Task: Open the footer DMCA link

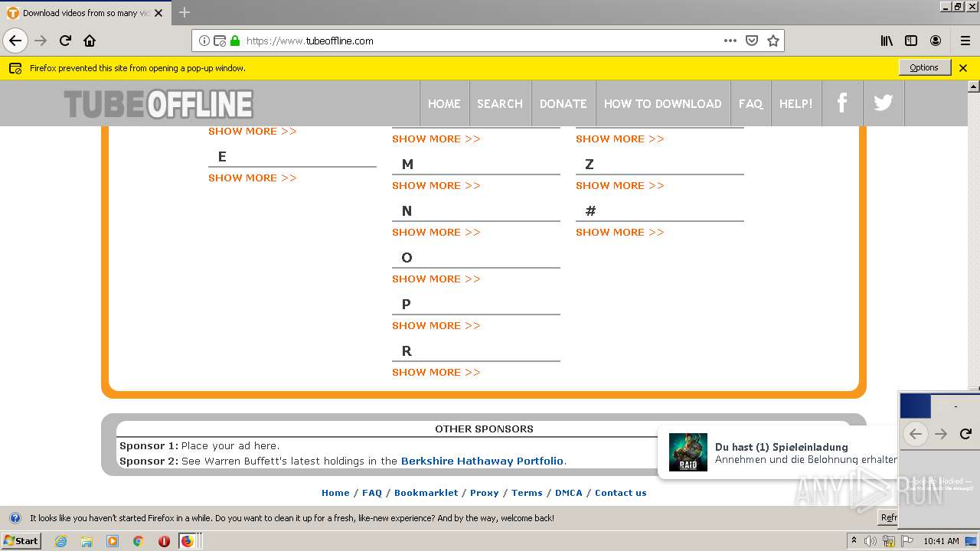Action: pos(569,493)
